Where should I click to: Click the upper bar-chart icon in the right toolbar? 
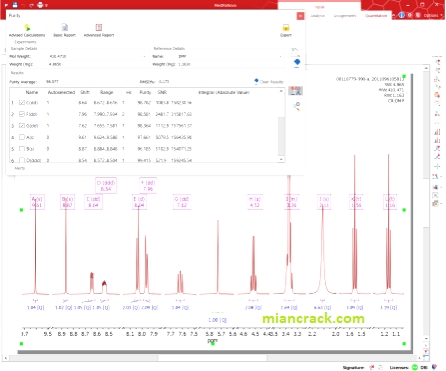[x=437, y=132]
